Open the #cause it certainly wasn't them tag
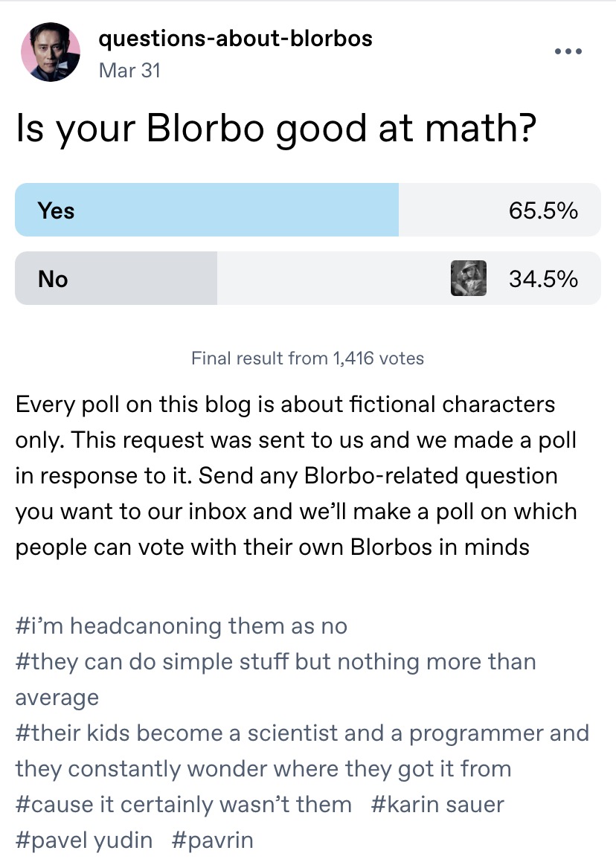The width and height of the screenshot is (616, 862). [x=184, y=804]
